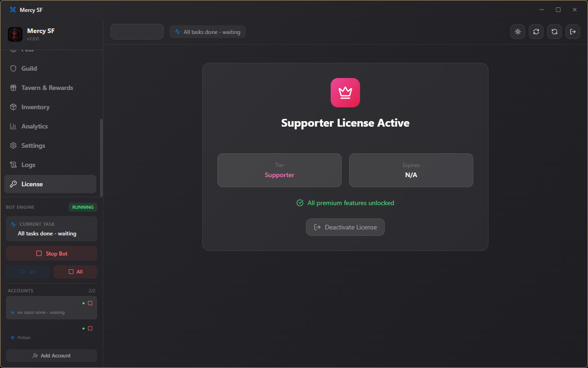Click the faded play All button
The image size is (588, 368).
(x=28, y=272)
